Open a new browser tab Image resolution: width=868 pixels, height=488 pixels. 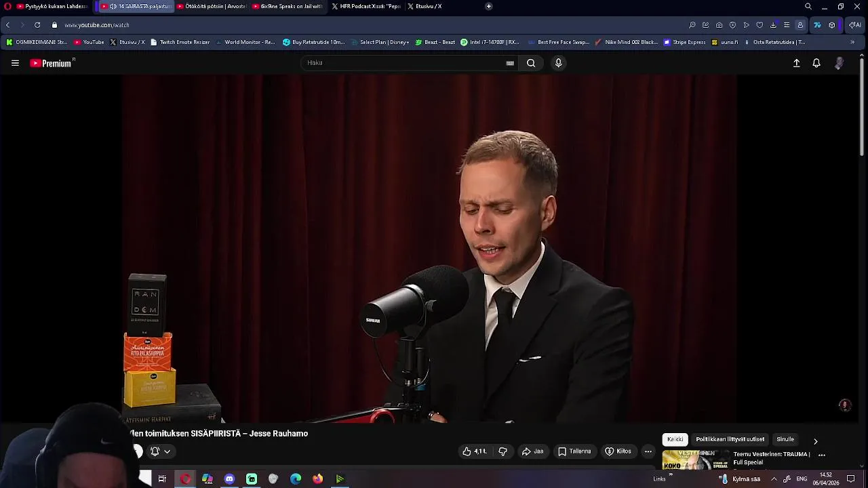(x=488, y=6)
